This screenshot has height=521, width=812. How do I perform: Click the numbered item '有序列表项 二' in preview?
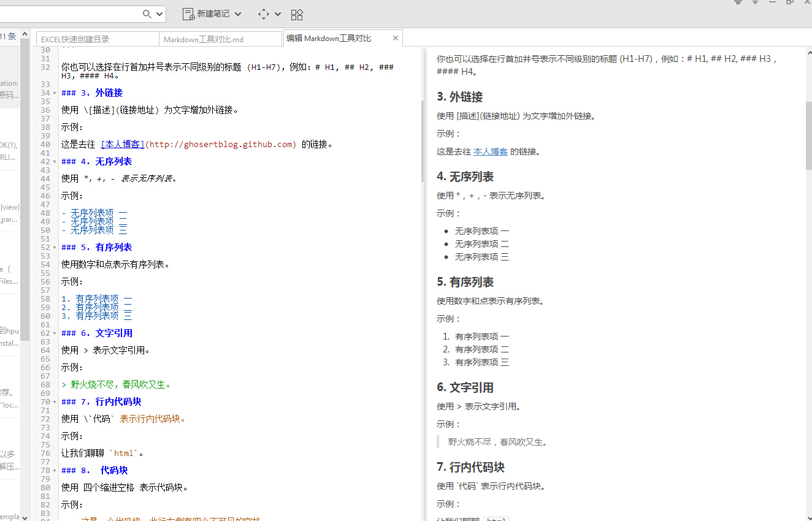coord(482,349)
